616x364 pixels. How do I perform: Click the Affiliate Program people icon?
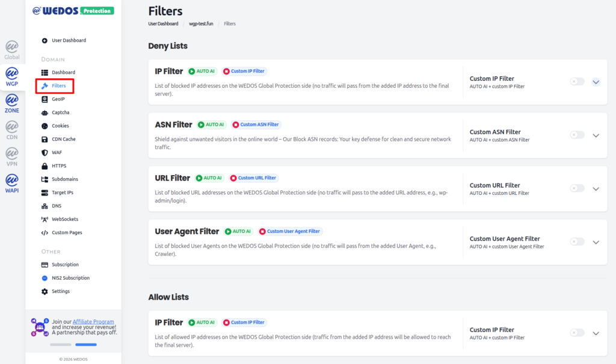40,327
